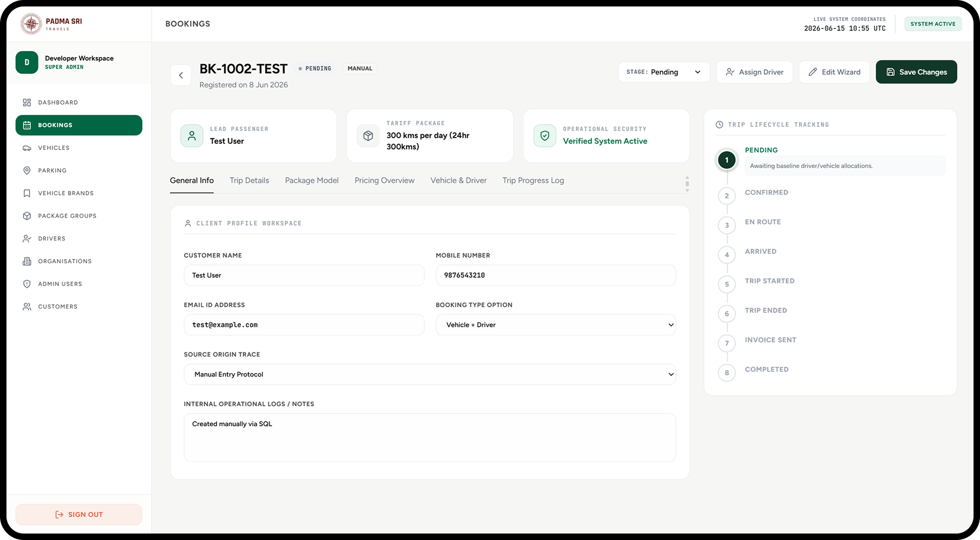Image resolution: width=980 pixels, height=540 pixels.
Task: Click lifecycle step 8 Completed circle
Action: [727, 373]
